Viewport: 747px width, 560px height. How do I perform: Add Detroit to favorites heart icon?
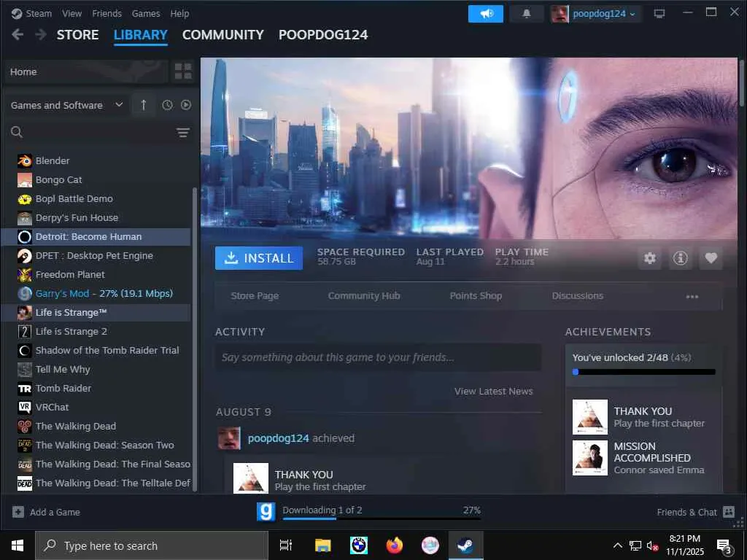(x=711, y=258)
